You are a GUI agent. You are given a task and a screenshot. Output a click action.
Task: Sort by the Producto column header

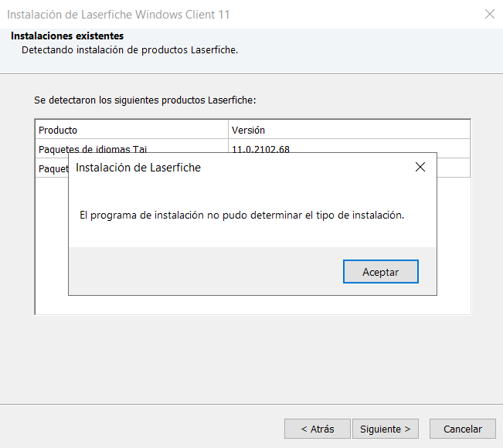tap(131, 130)
